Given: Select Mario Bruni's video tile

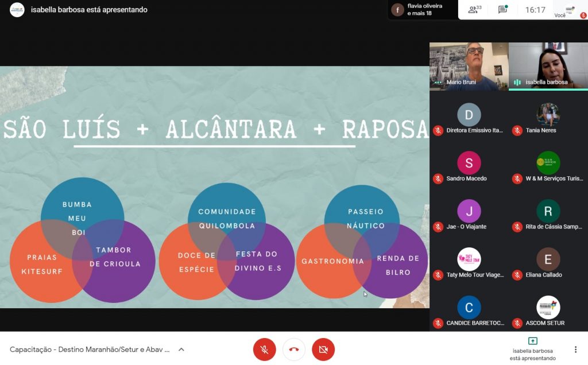Looking at the screenshot, I should tap(469, 67).
